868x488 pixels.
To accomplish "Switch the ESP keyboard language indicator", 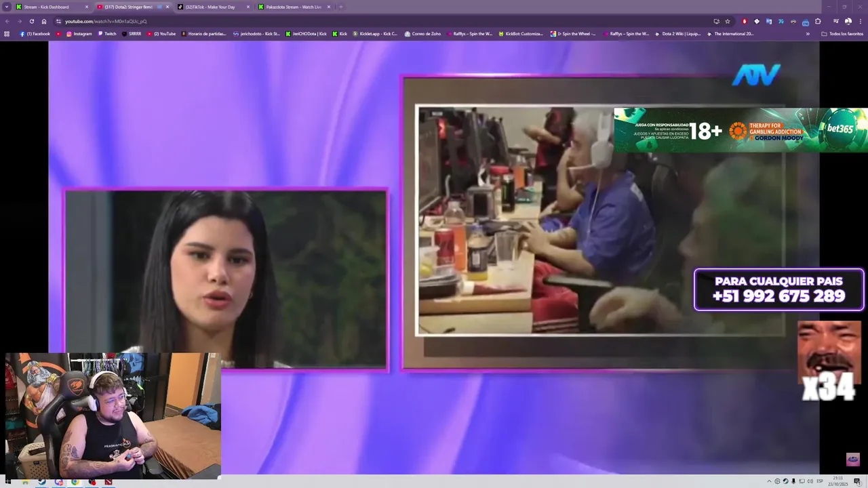I will pyautogui.click(x=820, y=482).
